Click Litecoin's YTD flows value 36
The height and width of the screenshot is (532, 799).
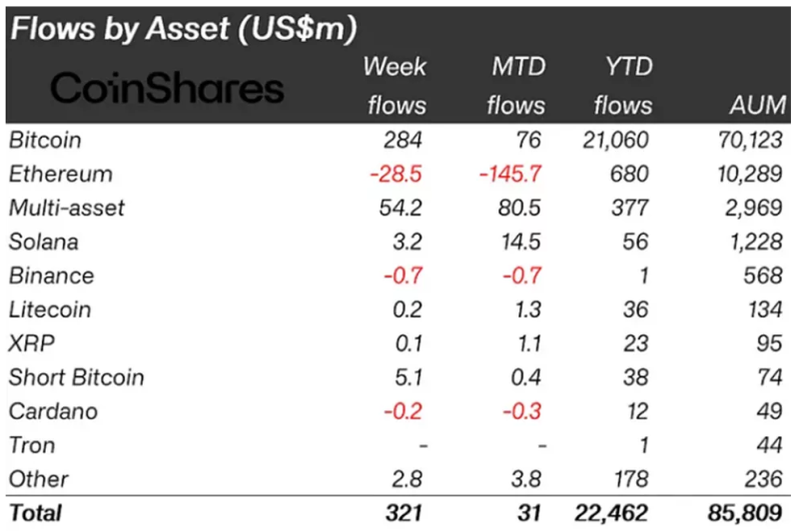635,309
